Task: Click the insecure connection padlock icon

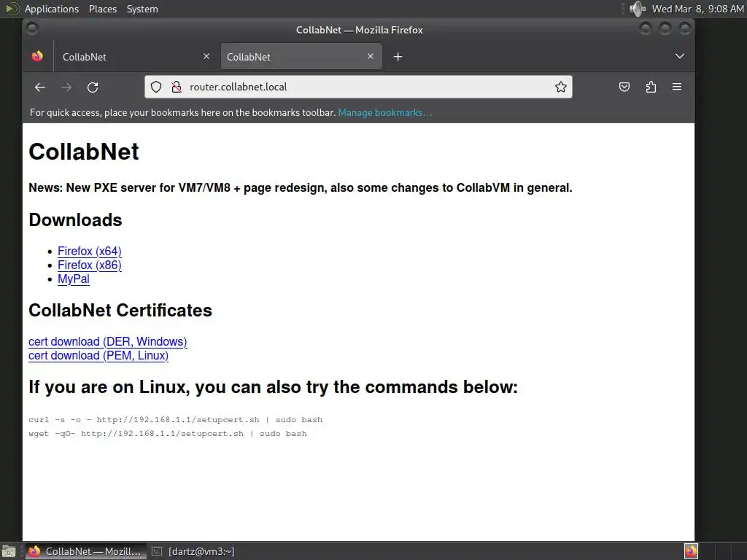Action: [177, 87]
